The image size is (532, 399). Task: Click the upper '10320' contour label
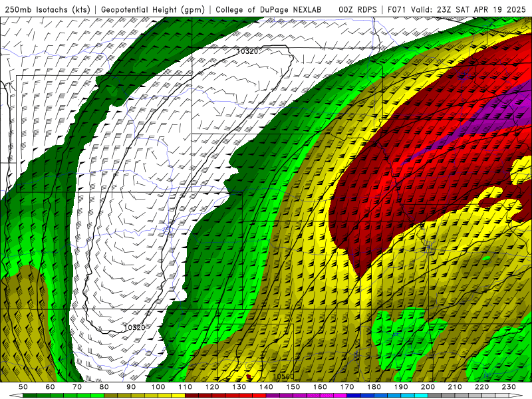[x=247, y=51]
